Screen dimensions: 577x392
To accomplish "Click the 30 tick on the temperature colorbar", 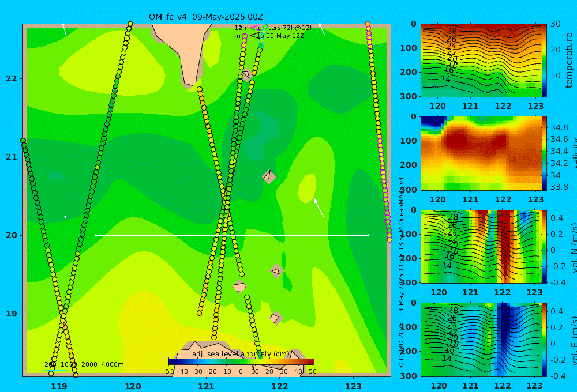I will coord(555,24).
